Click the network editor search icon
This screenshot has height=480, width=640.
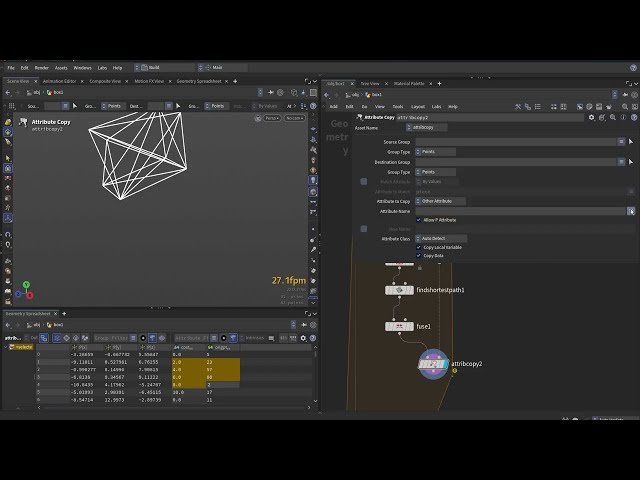point(625,107)
